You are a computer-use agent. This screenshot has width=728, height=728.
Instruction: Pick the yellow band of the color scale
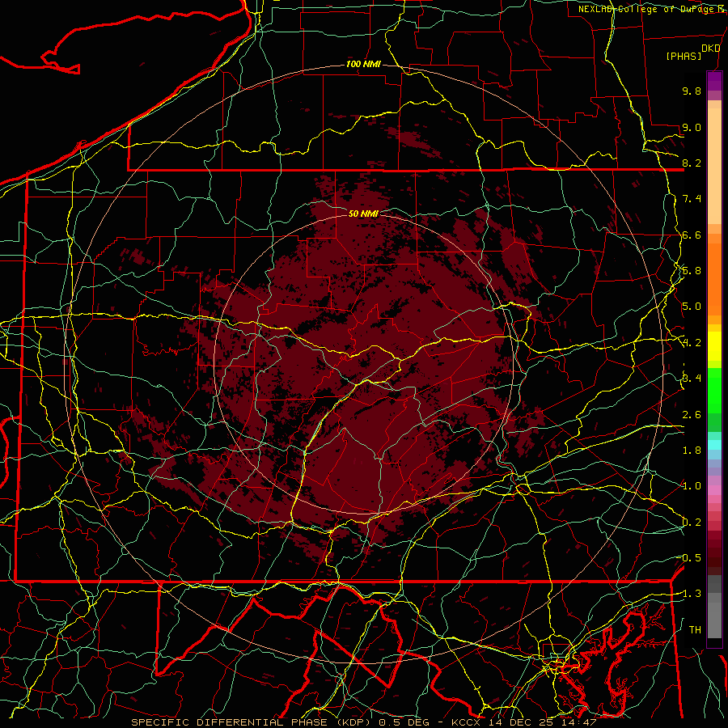[714, 346]
